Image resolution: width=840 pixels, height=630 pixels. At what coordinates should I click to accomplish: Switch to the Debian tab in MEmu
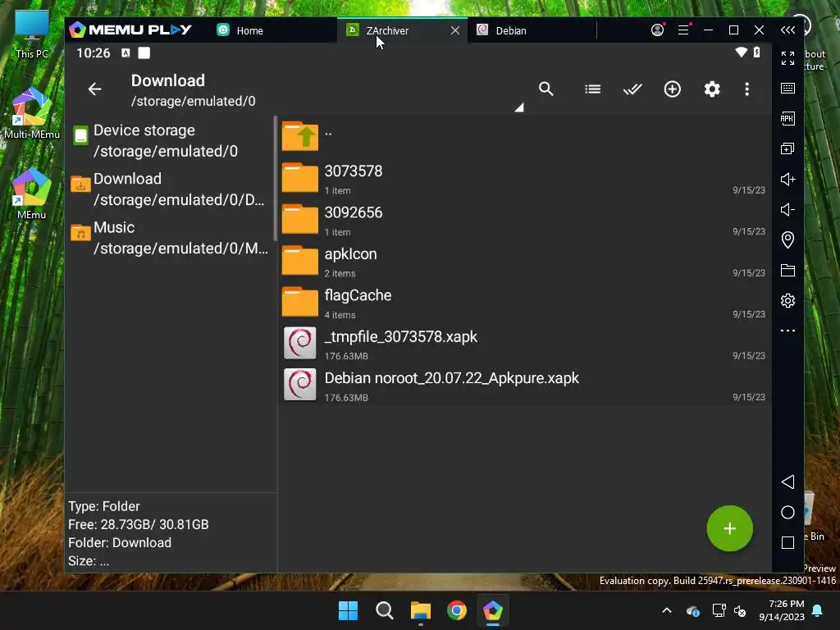click(x=531, y=30)
